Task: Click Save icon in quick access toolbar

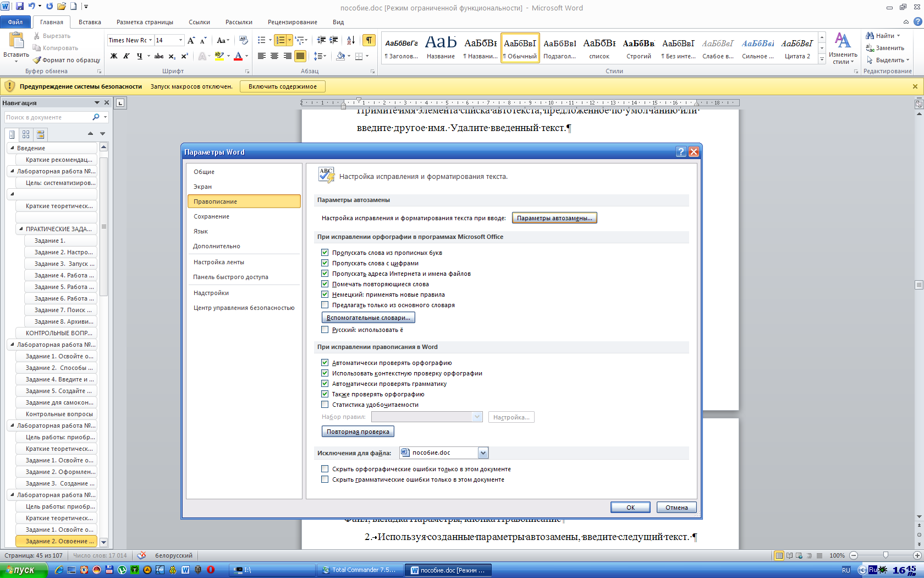Action: (x=20, y=6)
